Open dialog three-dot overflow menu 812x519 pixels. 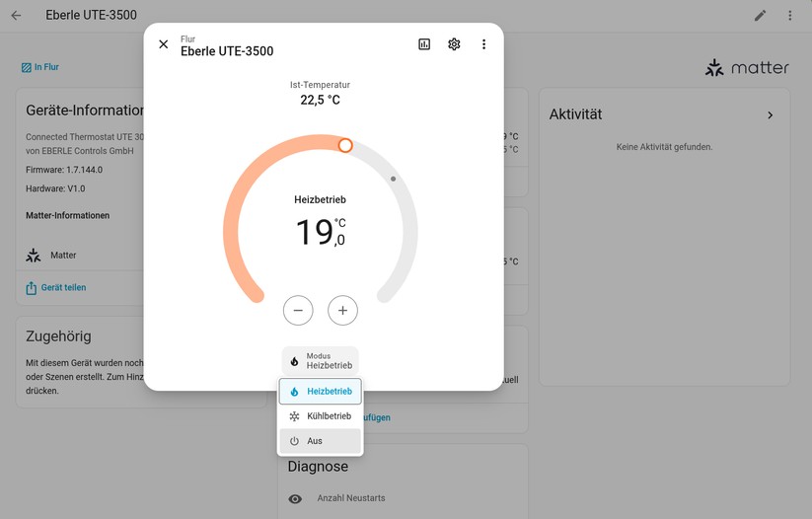click(x=483, y=44)
